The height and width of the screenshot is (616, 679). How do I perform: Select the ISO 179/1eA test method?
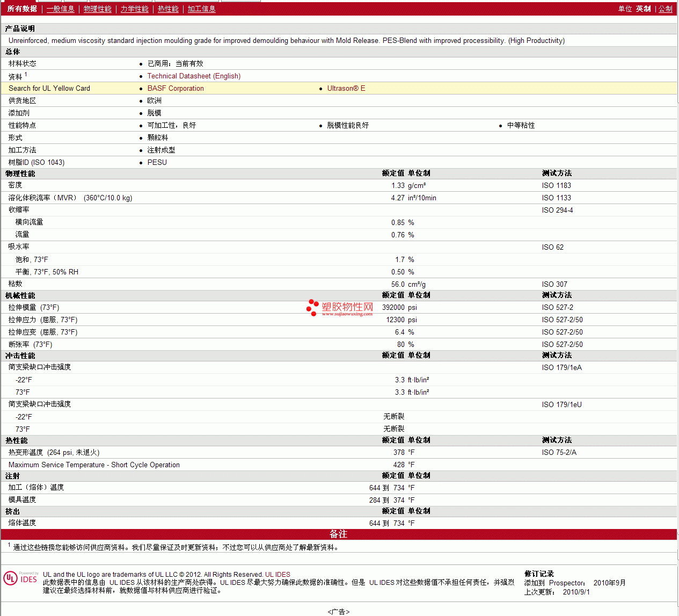coord(562,368)
